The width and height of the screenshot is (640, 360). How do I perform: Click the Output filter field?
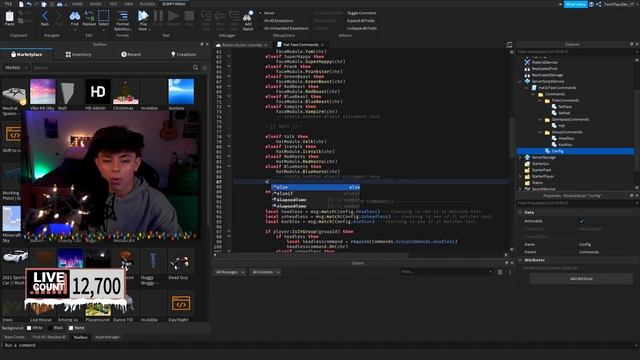coord(447,272)
